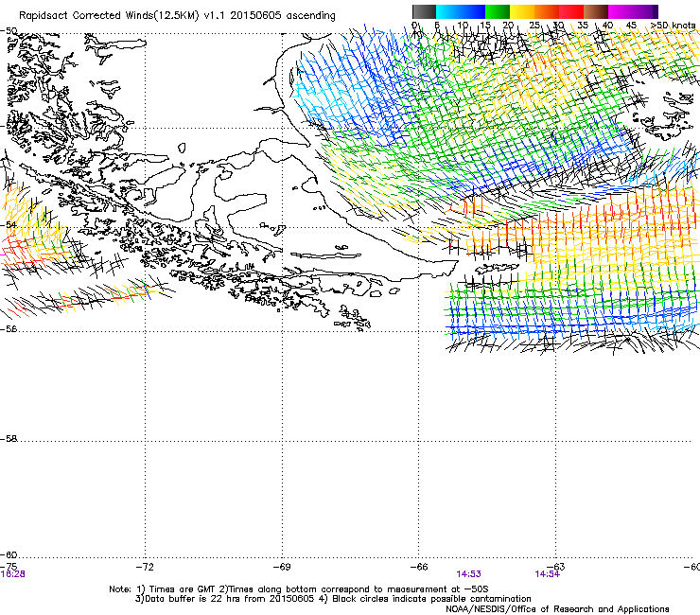Click the '-66' longitude label
The image size is (700, 615).
[x=419, y=567]
